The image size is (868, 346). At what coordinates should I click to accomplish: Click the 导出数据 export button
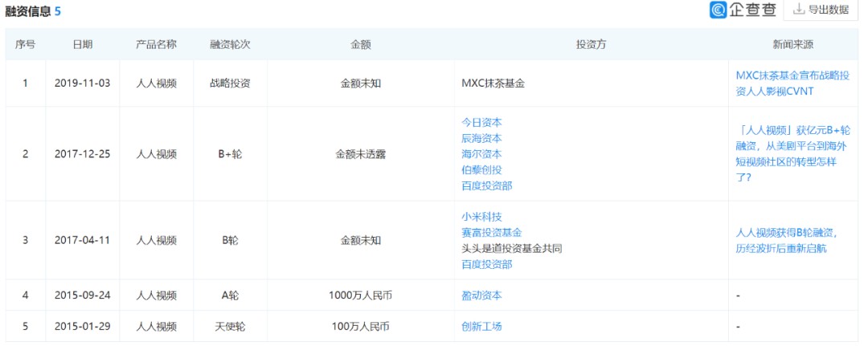(x=819, y=10)
